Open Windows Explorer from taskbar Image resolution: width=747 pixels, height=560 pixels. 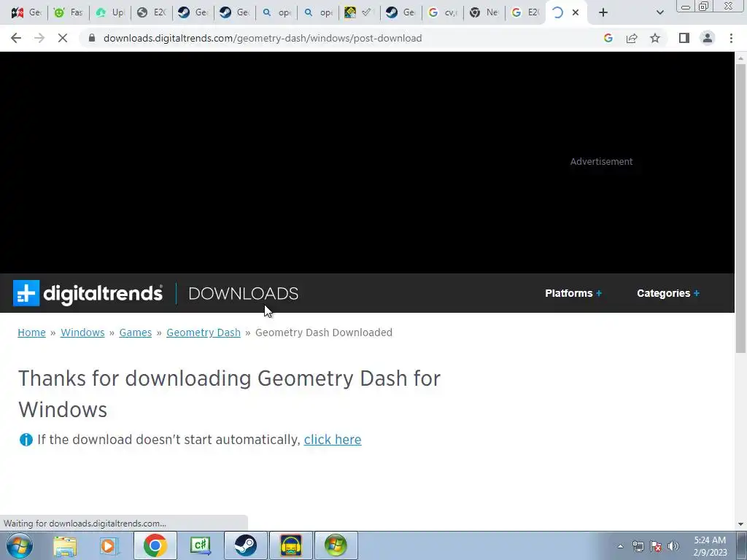[65, 545]
